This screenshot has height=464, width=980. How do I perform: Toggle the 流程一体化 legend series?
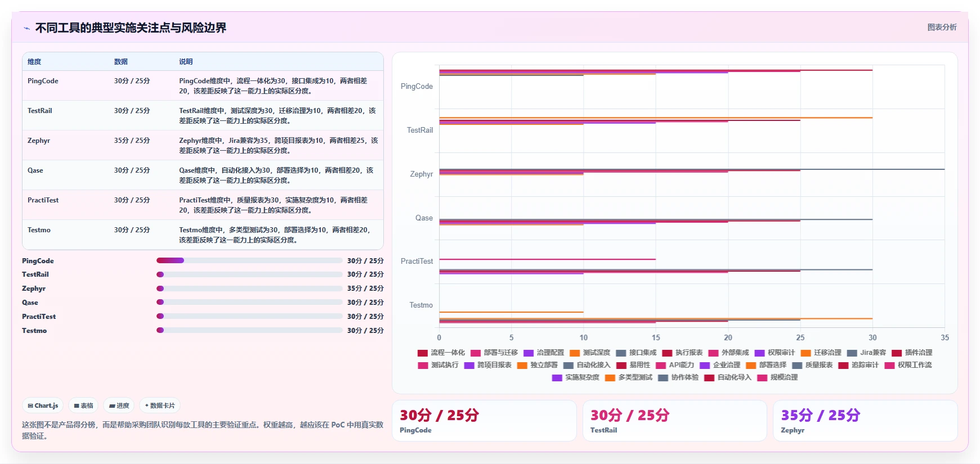click(x=441, y=353)
